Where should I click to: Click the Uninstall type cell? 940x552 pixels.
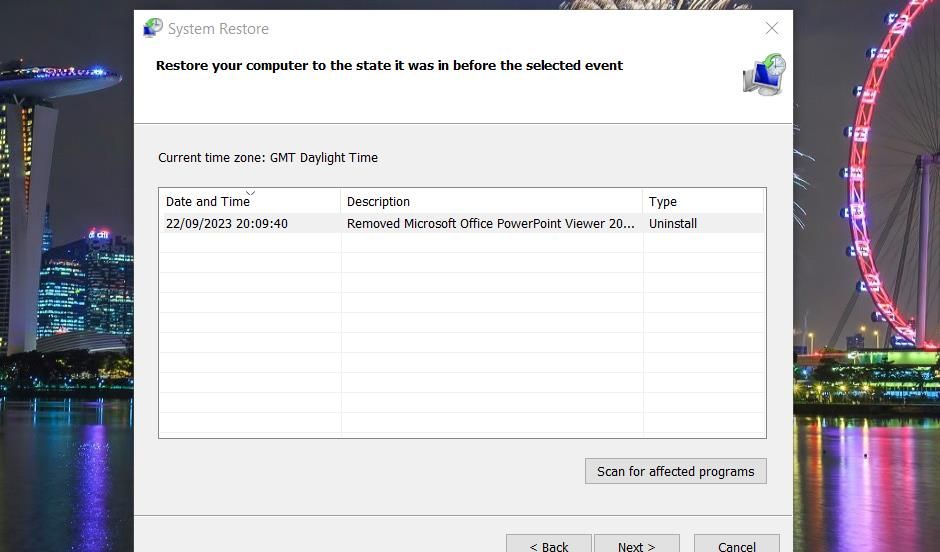[x=673, y=224]
